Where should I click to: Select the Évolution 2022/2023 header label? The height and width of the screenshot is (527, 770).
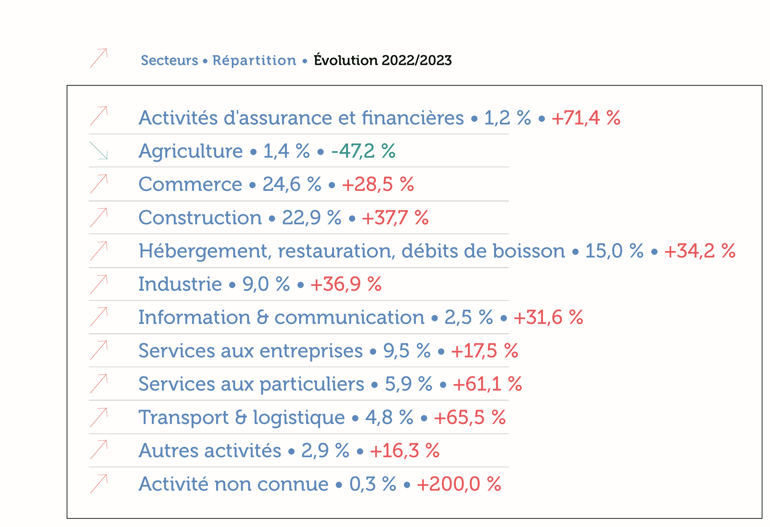(x=382, y=61)
